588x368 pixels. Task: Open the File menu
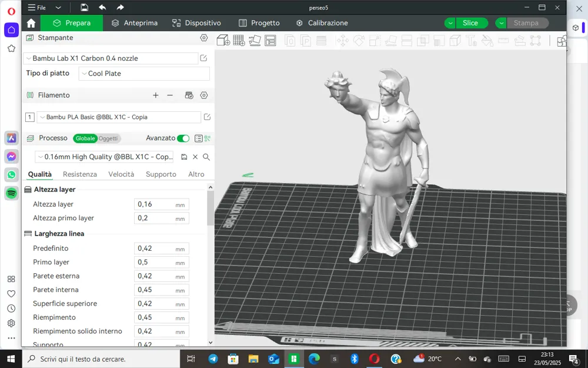(x=36, y=8)
